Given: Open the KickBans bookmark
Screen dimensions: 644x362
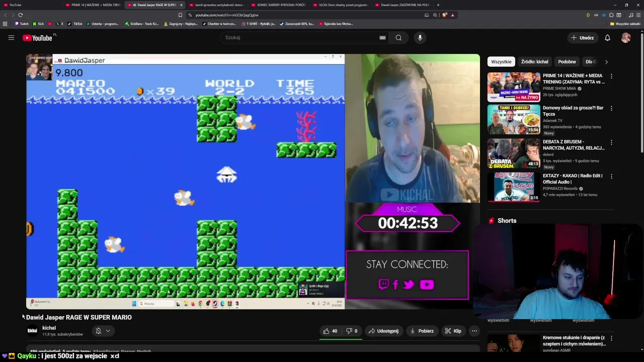Looking at the screenshot, I should [142, 24].
